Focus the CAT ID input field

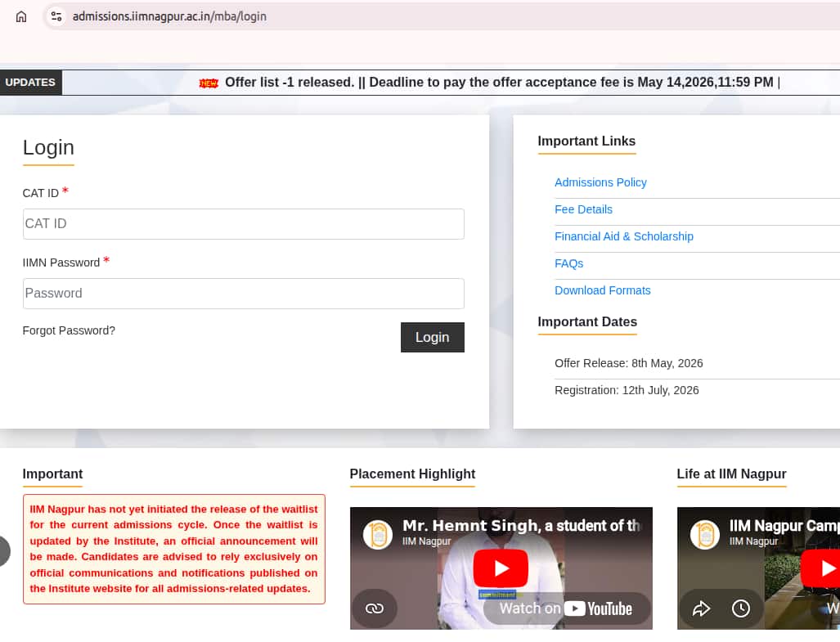(243, 224)
